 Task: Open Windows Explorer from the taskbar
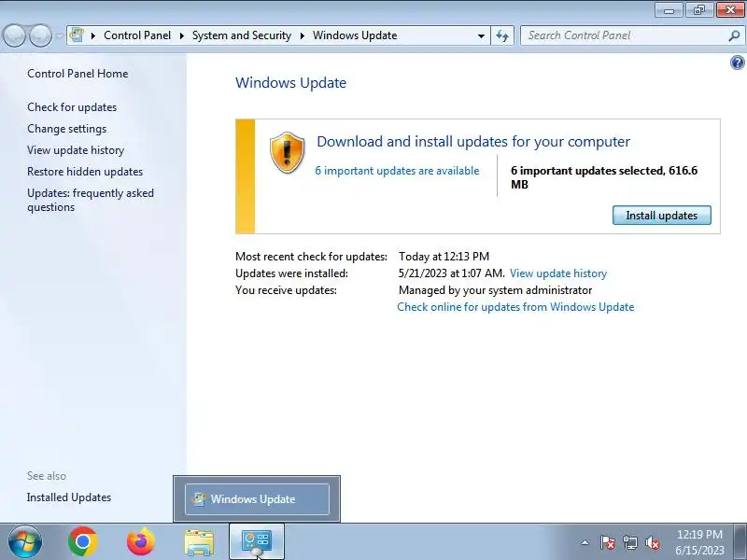tap(199, 542)
